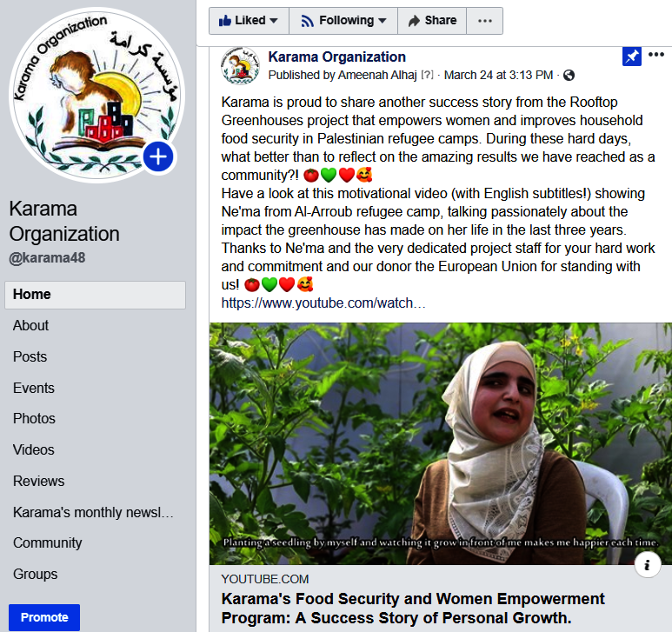The width and height of the screenshot is (672, 632).
Task: Open the About page section
Action: pyautogui.click(x=30, y=326)
